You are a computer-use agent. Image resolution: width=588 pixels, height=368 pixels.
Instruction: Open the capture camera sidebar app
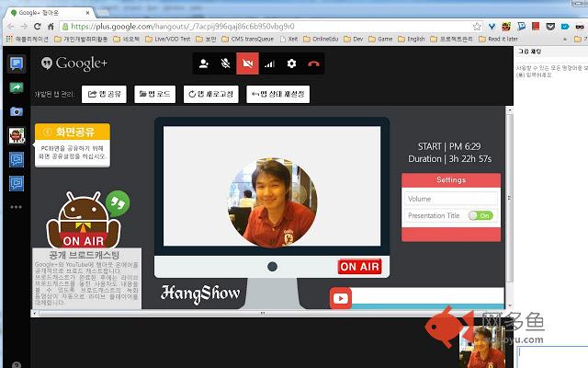(x=17, y=111)
